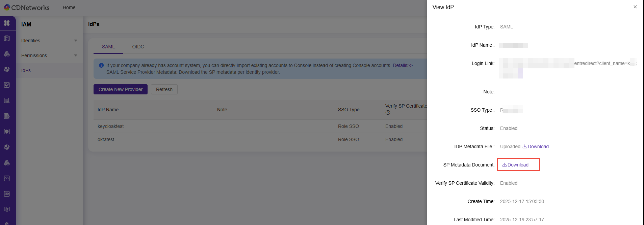This screenshot has width=644, height=225.
Task: Click Role SSO in keycloaktest row
Action: (349, 126)
